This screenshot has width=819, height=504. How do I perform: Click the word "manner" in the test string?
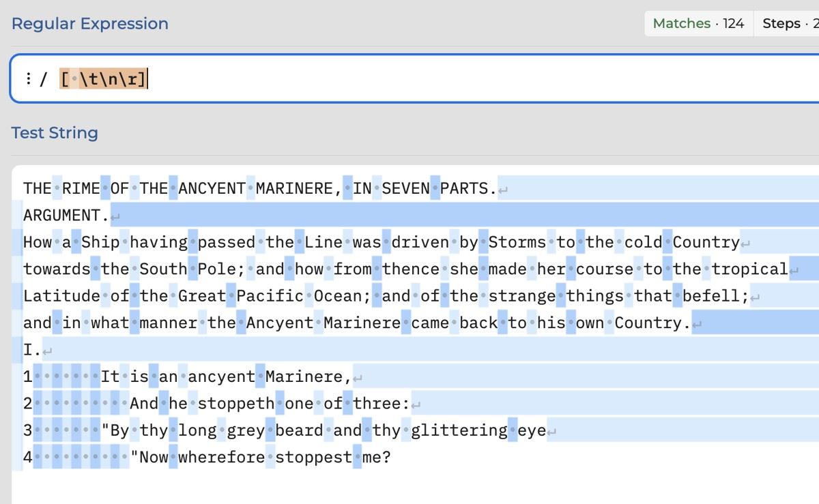click(x=168, y=323)
